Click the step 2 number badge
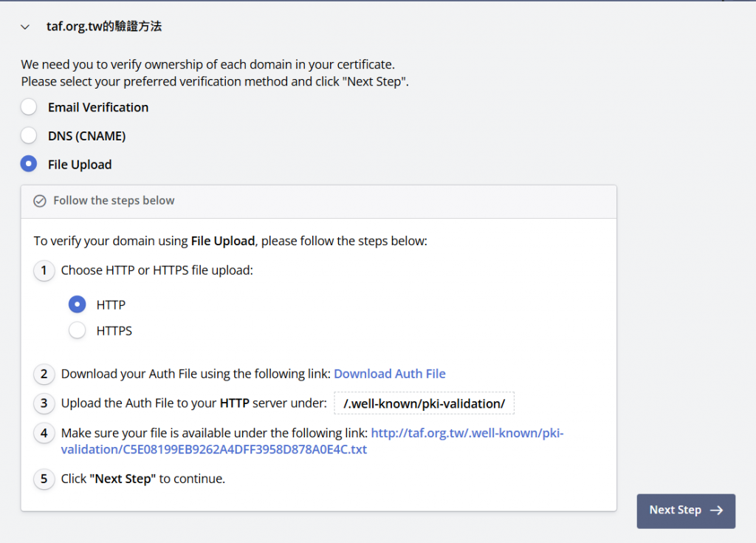Screen dimensions: 756x543 tap(44, 374)
